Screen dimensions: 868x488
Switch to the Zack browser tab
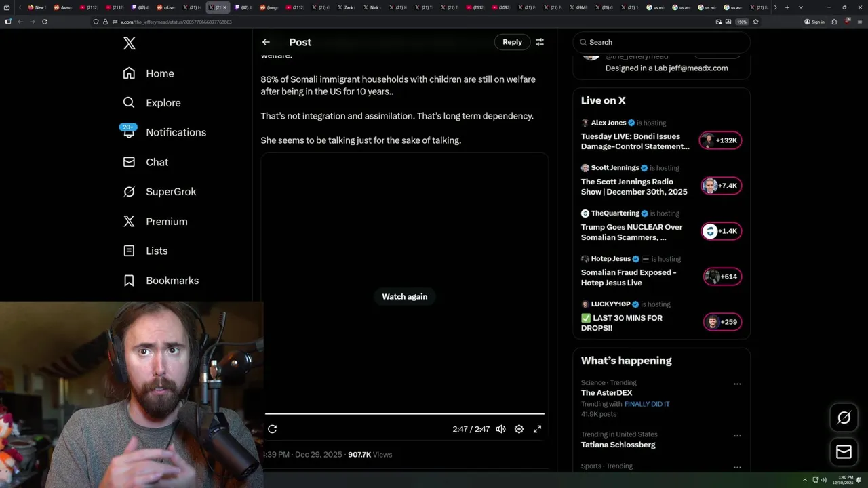[347, 7]
